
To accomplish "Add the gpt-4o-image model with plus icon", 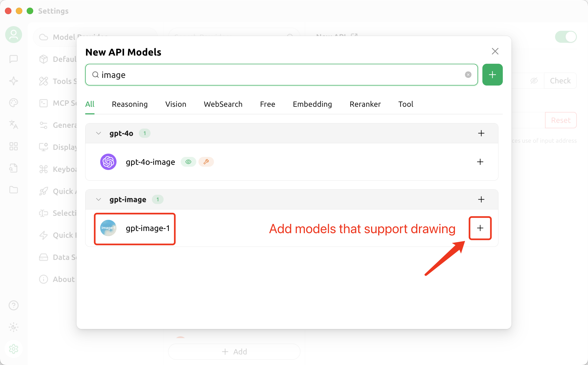I will coord(480,162).
